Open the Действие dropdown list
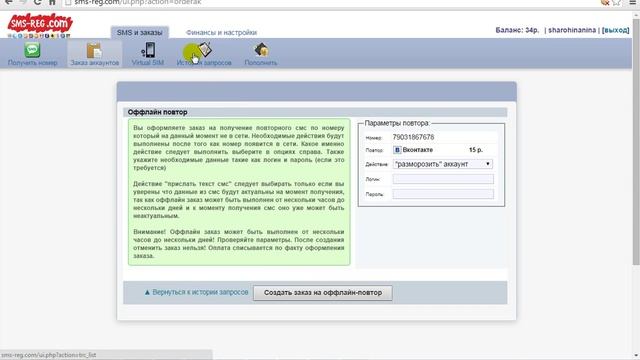Image resolution: width=640 pixels, height=360 pixels. tap(443, 164)
